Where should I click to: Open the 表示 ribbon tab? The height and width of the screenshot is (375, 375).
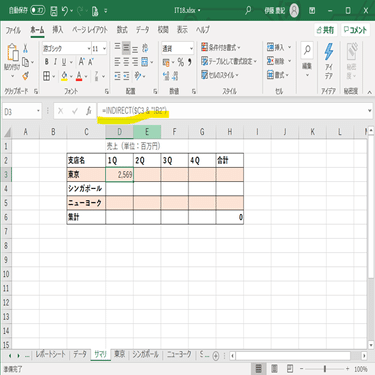tap(182, 30)
